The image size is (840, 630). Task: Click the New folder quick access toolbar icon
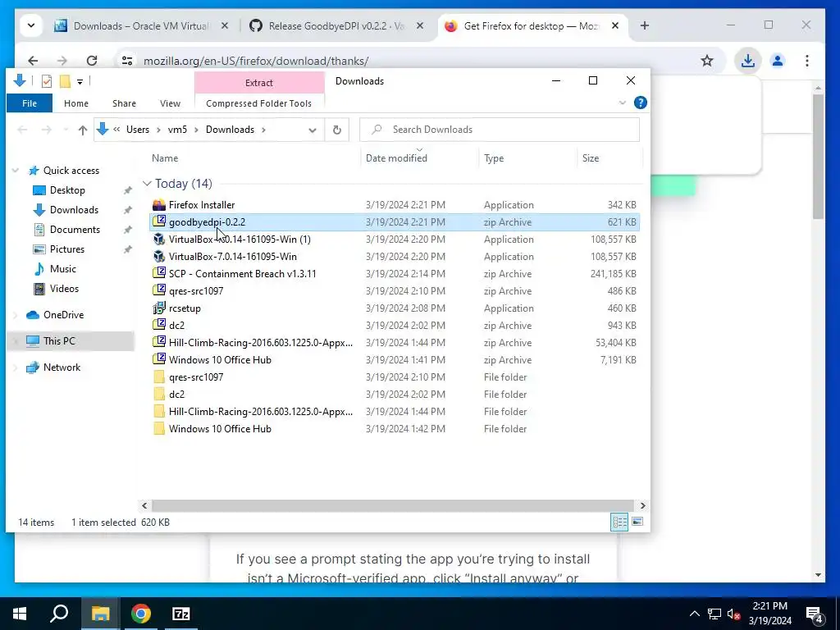[x=65, y=81]
